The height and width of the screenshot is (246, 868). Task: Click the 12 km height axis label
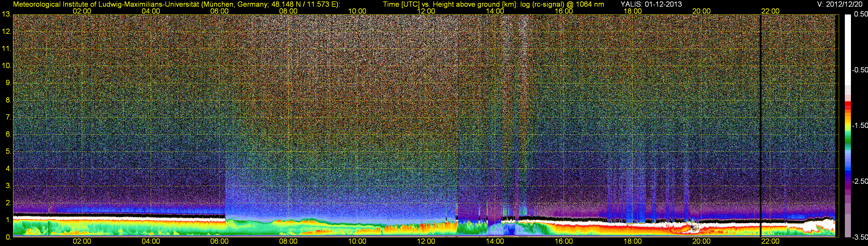pyautogui.click(x=6, y=32)
